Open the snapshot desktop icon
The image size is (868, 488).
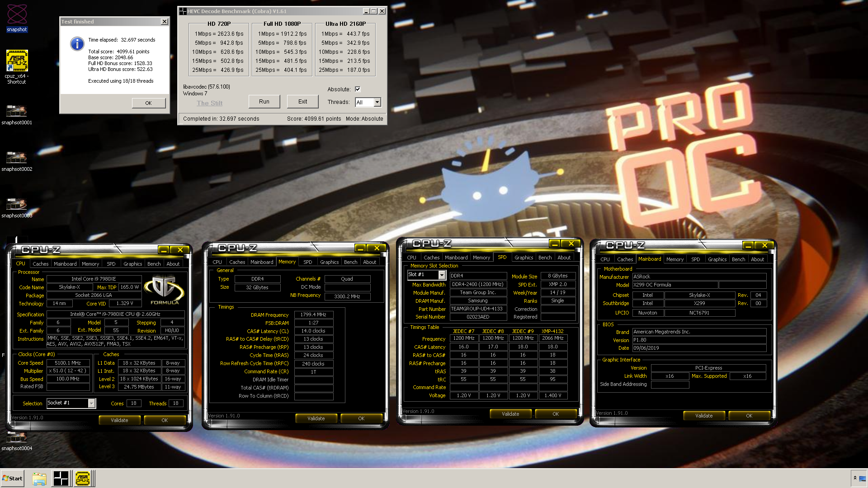point(17,18)
